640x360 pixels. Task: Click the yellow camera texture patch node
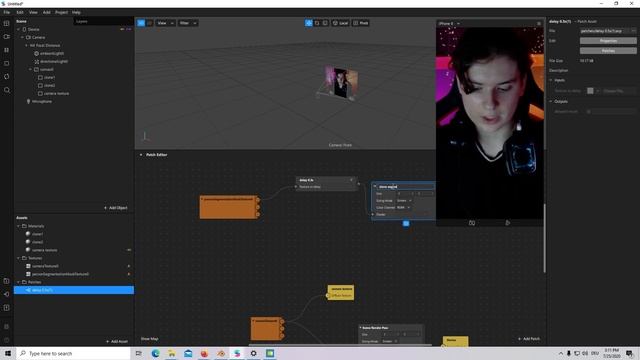[341, 292]
